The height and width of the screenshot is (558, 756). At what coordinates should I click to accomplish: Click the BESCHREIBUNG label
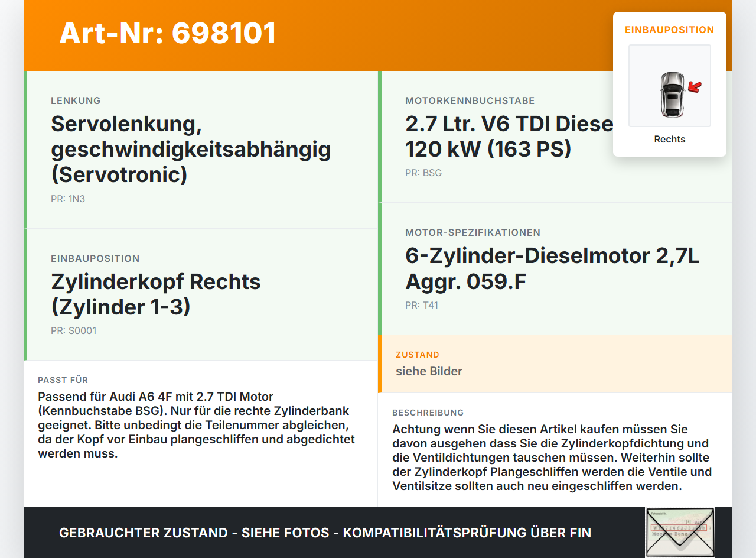click(428, 413)
